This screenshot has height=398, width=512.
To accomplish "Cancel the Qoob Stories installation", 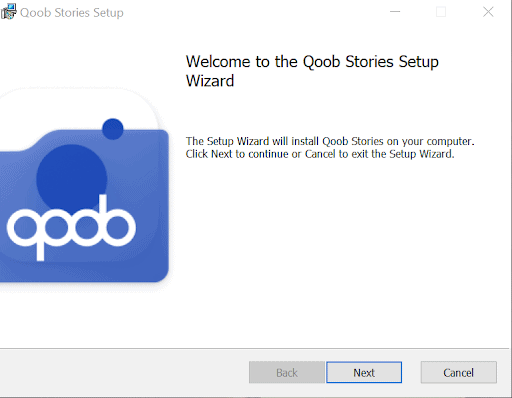I will click(x=459, y=372).
